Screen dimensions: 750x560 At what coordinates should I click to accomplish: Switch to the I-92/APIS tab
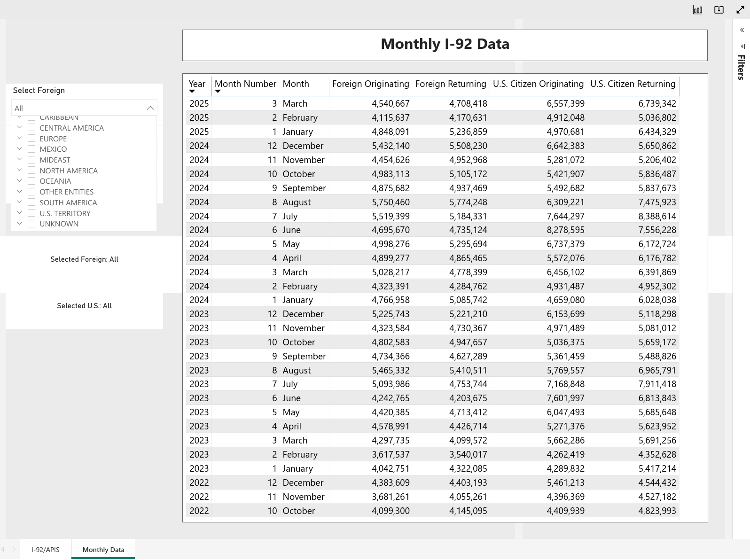(x=46, y=549)
